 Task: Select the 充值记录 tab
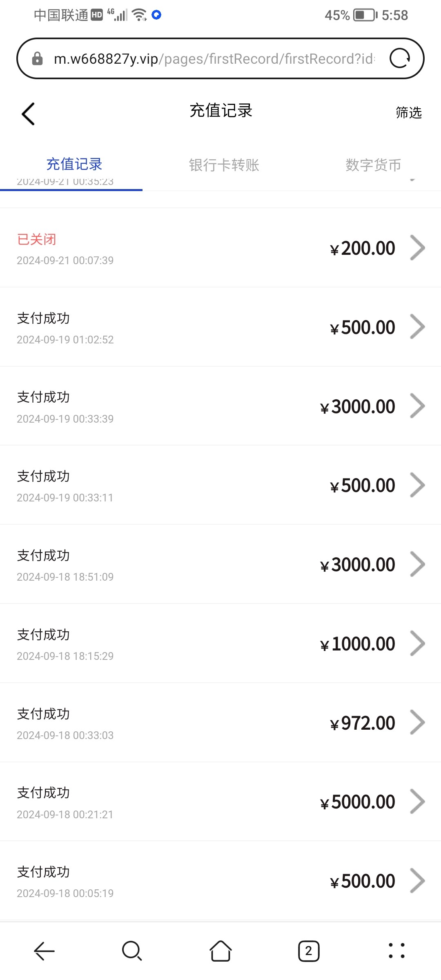(74, 164)
